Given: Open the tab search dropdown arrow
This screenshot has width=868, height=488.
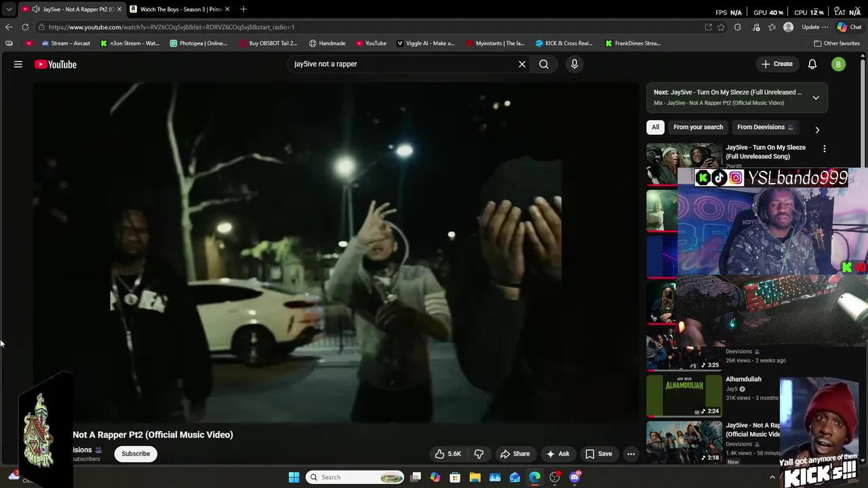Looking at the screenshot, I should coord(8,9).
